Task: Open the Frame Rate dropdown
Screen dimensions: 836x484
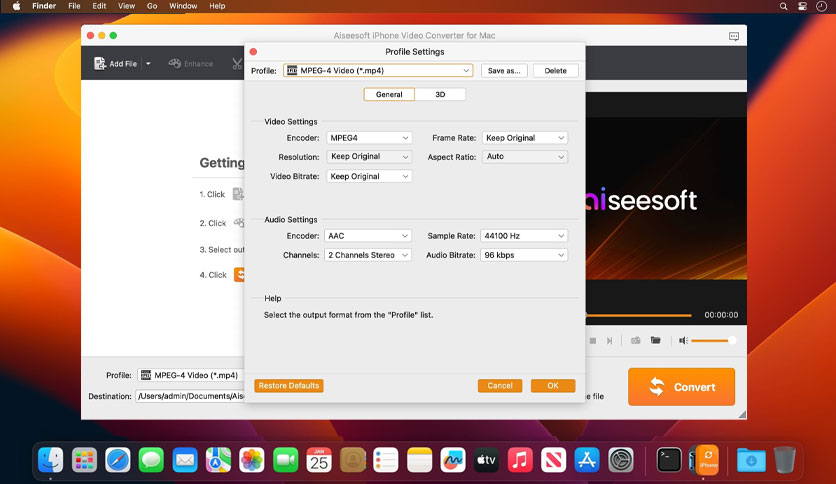Action: point(525,138)
